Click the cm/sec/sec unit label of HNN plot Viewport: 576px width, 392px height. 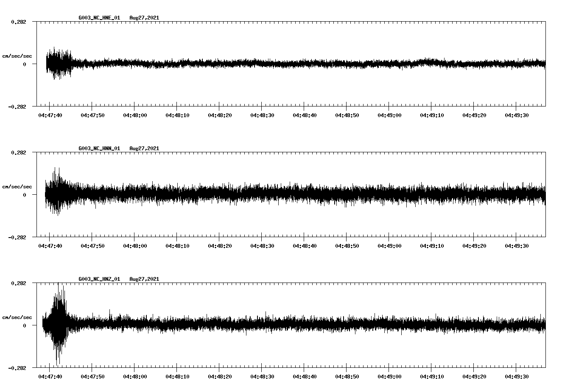(x=17, y=187)
